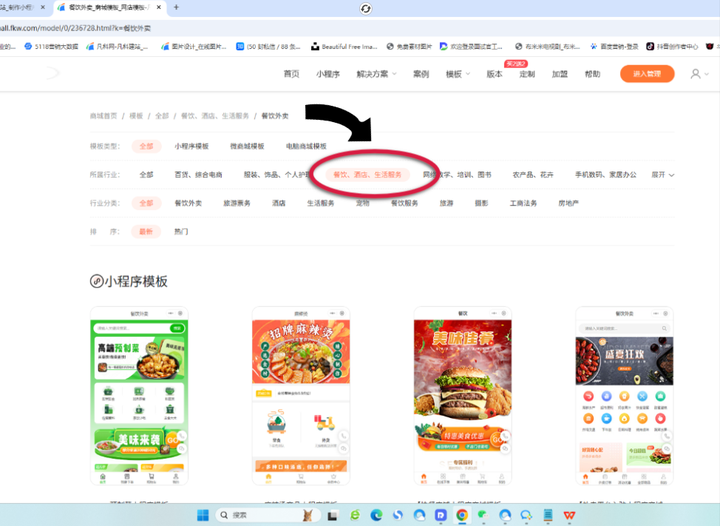Image resolution: width=720 pixels, height=526 pixels.
Task: Open WeChat from the taskbar
Action: (x=483, y=515)
